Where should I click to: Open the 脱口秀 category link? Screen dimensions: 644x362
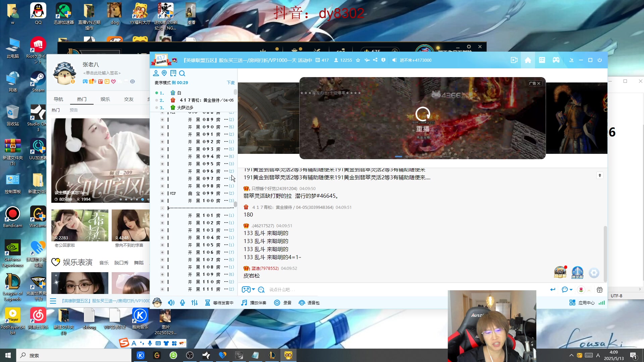click(x=121, y=263)
